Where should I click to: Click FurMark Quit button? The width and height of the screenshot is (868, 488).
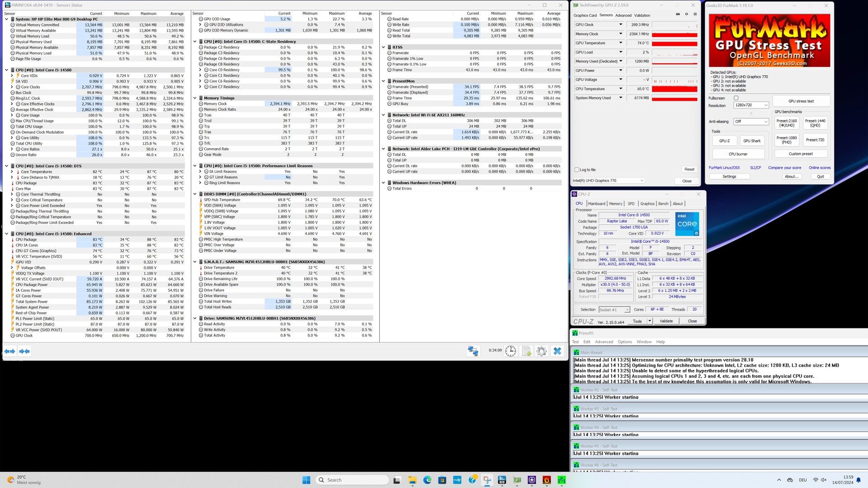tap(820, 177)
